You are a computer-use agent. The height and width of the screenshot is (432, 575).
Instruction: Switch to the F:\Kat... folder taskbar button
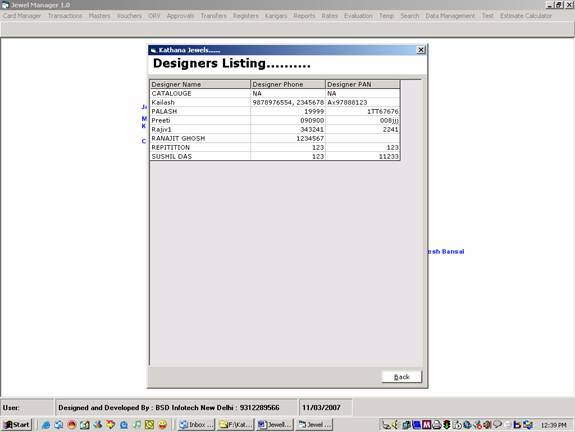[236, 425]
